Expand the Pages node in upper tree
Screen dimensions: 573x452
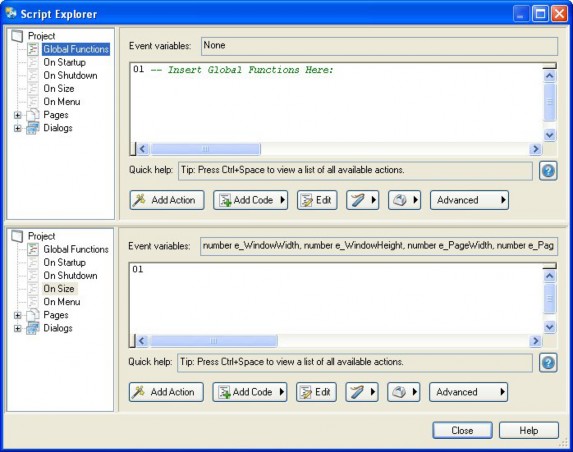[x=18, y=115]
